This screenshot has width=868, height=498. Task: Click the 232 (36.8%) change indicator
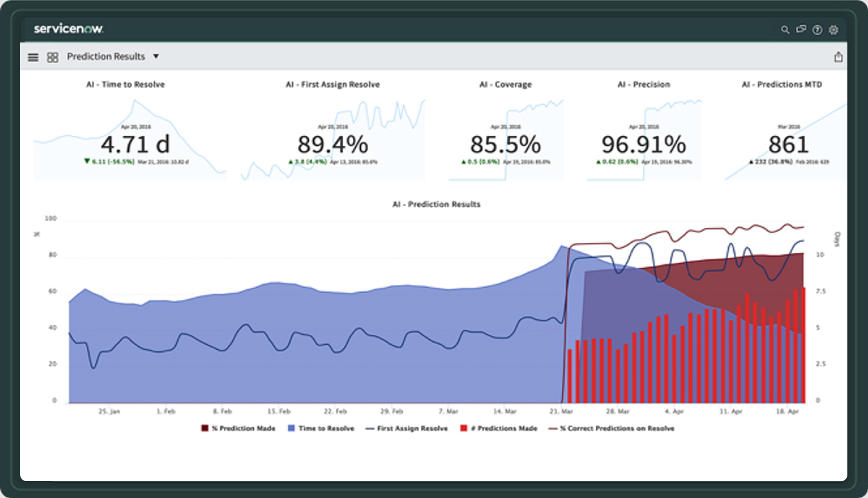coord(770,162)
